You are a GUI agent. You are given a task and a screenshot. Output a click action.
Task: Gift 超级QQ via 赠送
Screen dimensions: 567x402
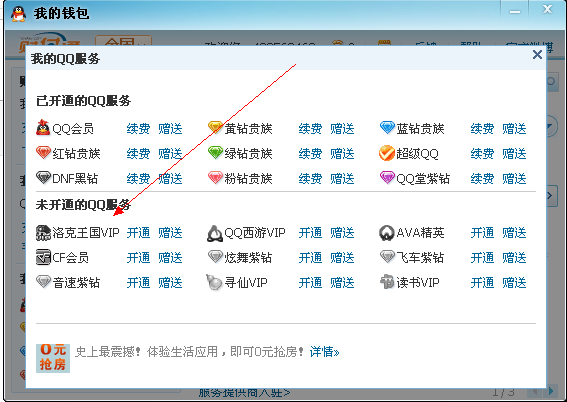(514, 154)
